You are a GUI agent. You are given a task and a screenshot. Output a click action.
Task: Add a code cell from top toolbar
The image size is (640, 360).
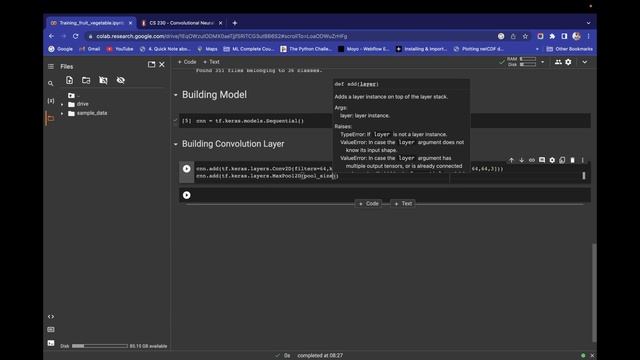tap(187, 62)
